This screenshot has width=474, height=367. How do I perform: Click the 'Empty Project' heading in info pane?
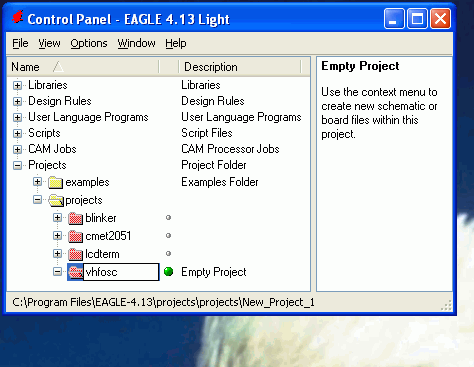point(360,66)
